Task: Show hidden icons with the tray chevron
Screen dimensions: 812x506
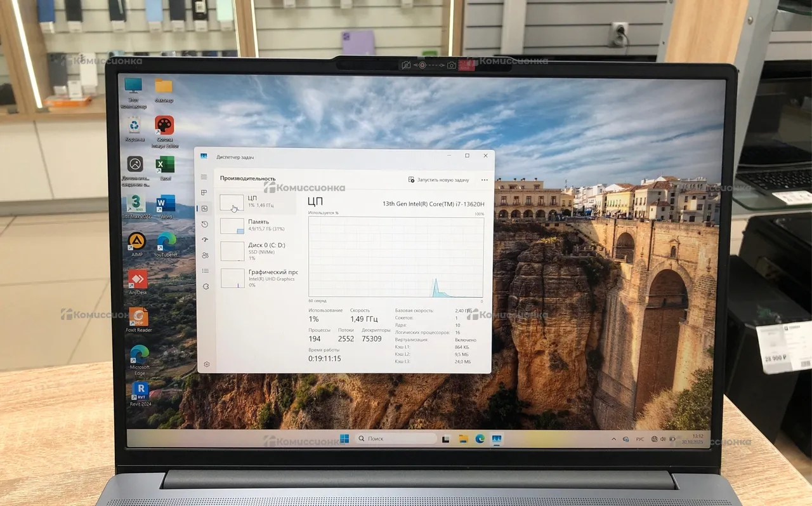Action: coord(613,439)
